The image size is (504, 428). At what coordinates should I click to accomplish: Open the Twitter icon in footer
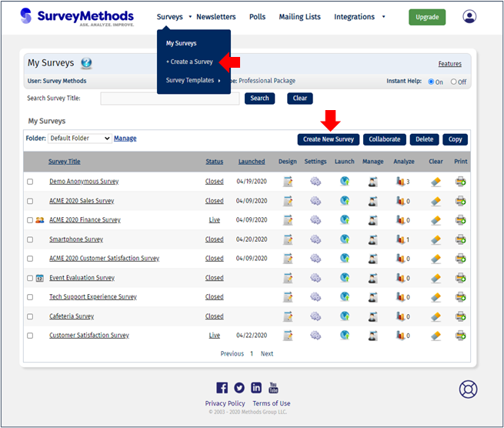click(239, 388)
